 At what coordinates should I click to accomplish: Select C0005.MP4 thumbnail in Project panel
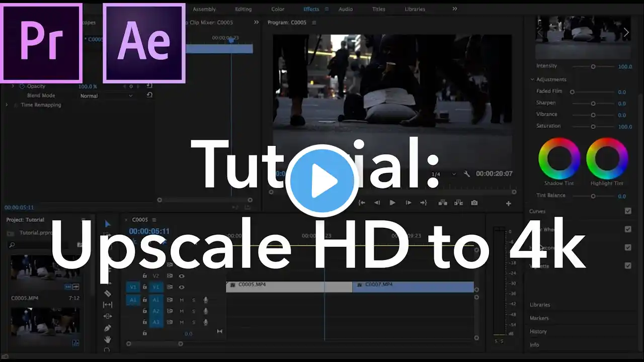tap(45, 273)
